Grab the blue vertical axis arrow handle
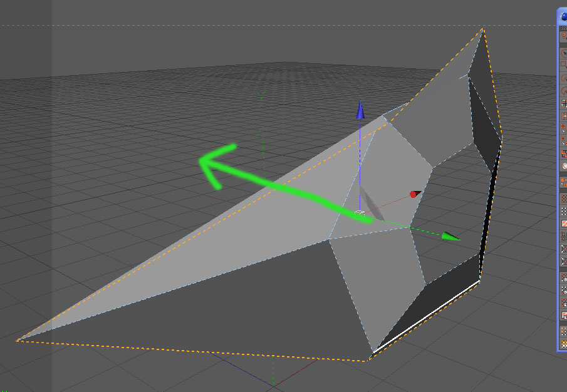The image size is (567, 392). pyautogui.click(x=360, y=110)
